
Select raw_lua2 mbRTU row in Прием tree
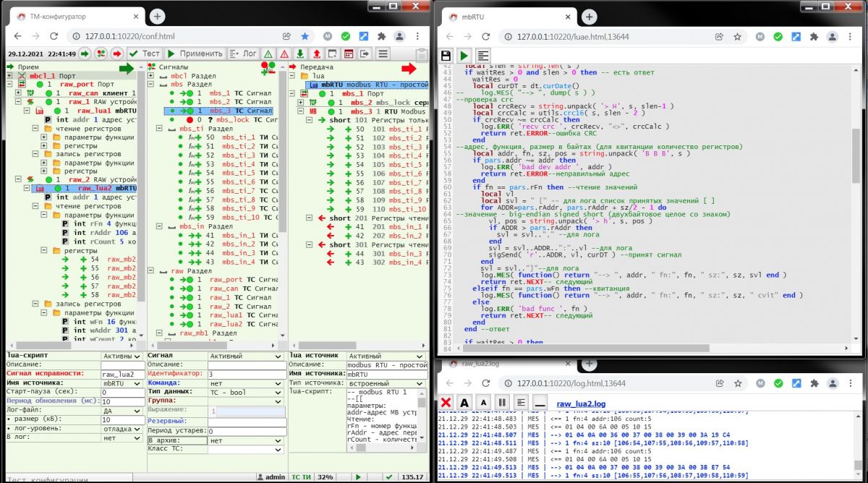click(85, 187)
